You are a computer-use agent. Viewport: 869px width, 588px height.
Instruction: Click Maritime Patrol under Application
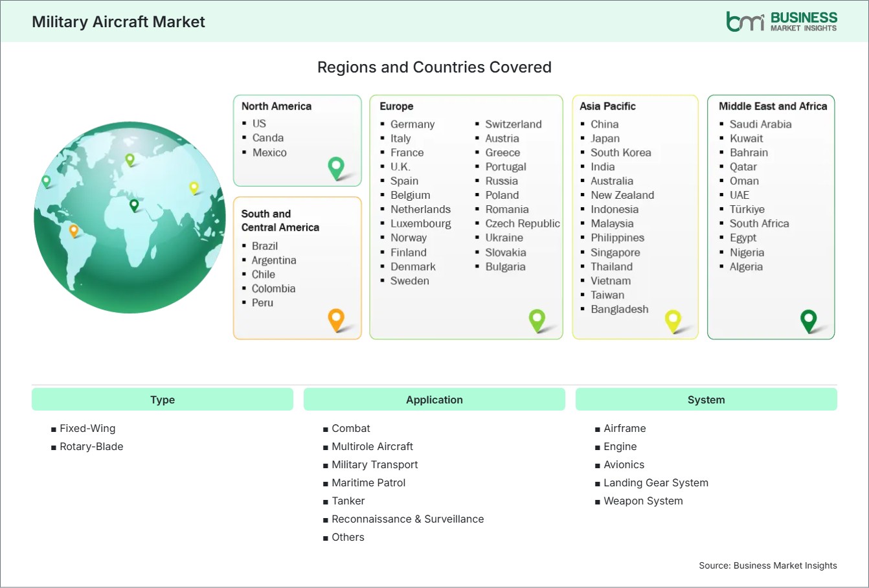(x=368, y=483)
